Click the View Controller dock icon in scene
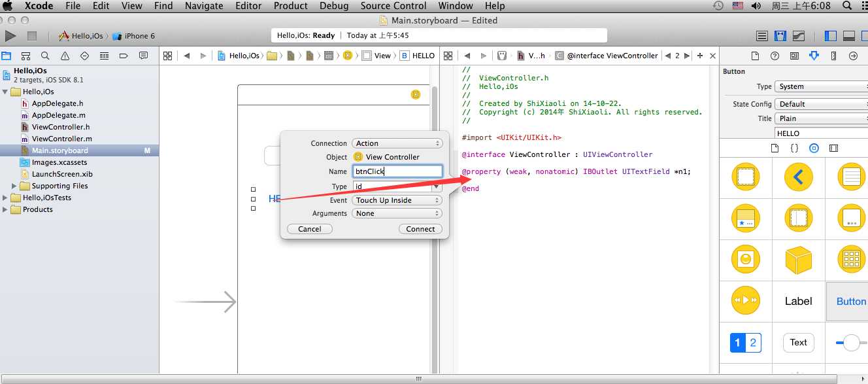Image resolution: width=868 pixels, height=384 pixels. 416,95
